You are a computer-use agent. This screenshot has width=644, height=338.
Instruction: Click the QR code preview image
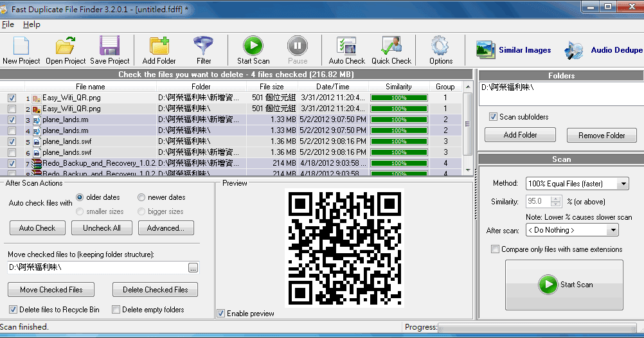point(344,248)
